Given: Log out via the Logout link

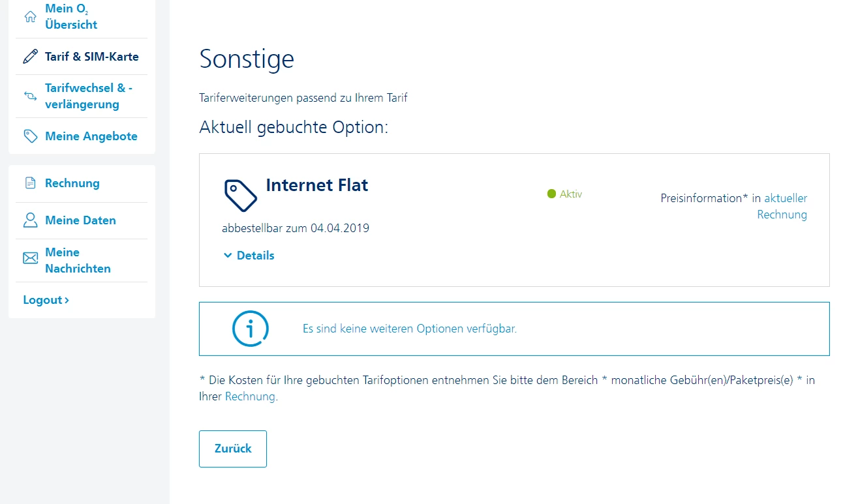Looking at the screenshot, I should pyautogui.click(x=46, y=300).
